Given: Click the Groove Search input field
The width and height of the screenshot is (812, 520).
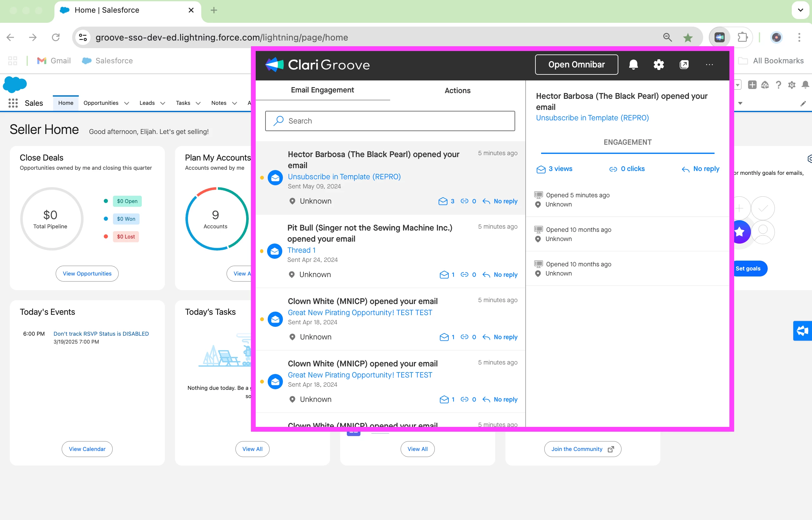Looking at the screenshot, I should tap(390, 121).
